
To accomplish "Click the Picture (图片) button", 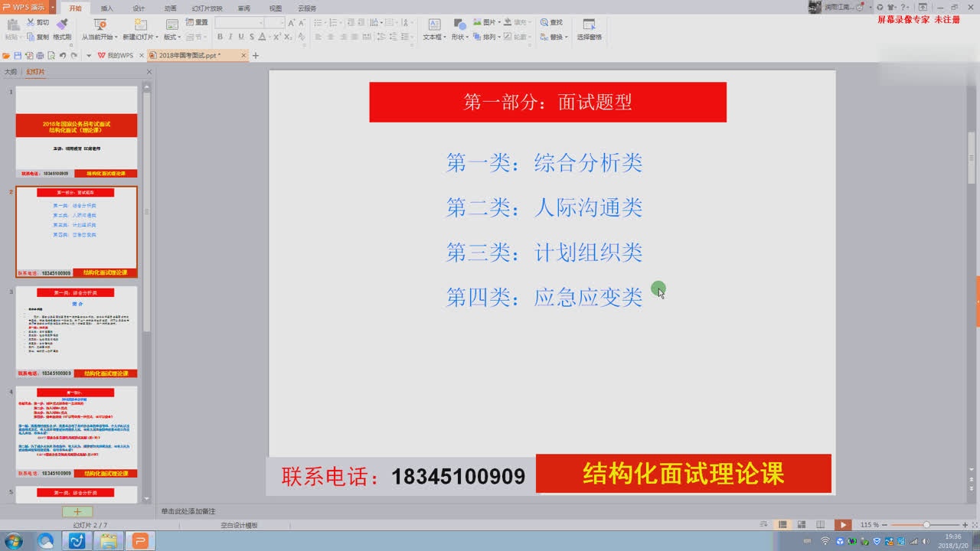I will 486,22.
